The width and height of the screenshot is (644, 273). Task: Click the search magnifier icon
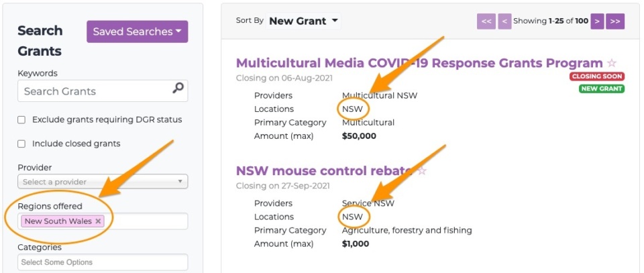178,88
